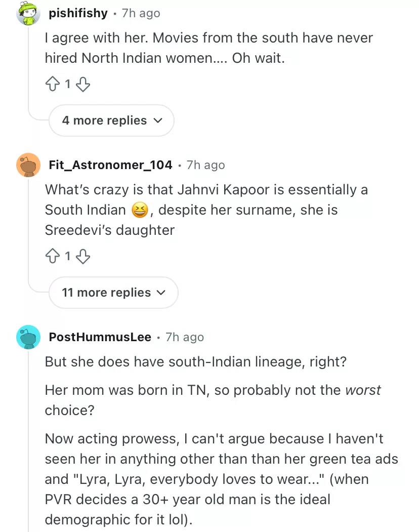Click PostHummusLee's teal avatar icon
Image resolution: width=419 pixels, height=532 pixels.
pos(28,337)
